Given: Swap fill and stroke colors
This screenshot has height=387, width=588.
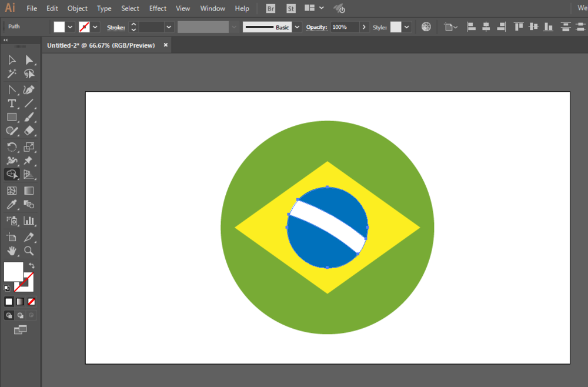Looking at the screenshot, I should point(32,265).
